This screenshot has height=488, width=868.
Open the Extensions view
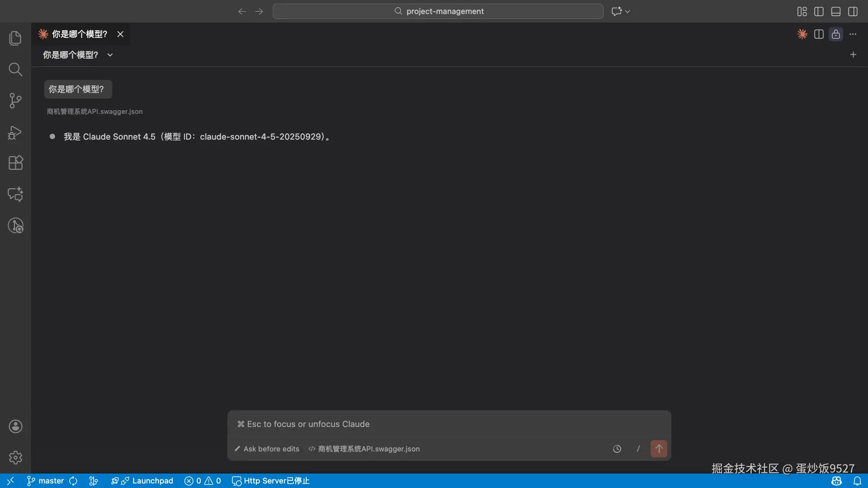click(x=15, y=163)
